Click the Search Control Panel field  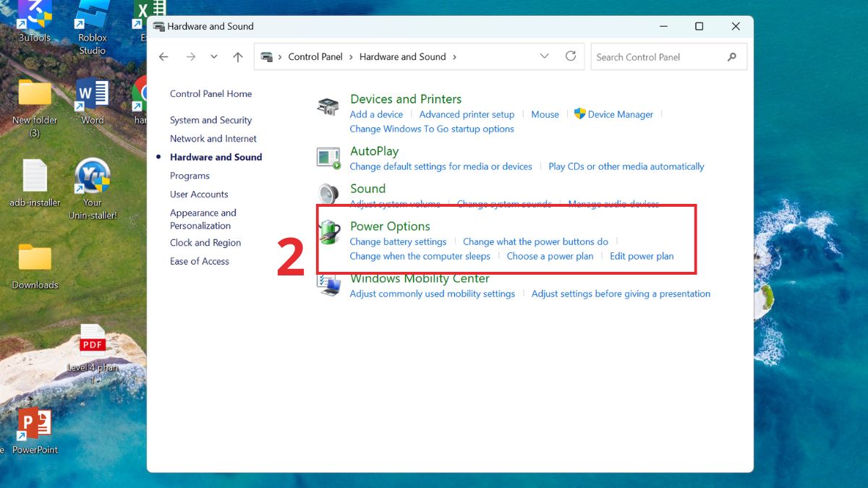[658, 57]
